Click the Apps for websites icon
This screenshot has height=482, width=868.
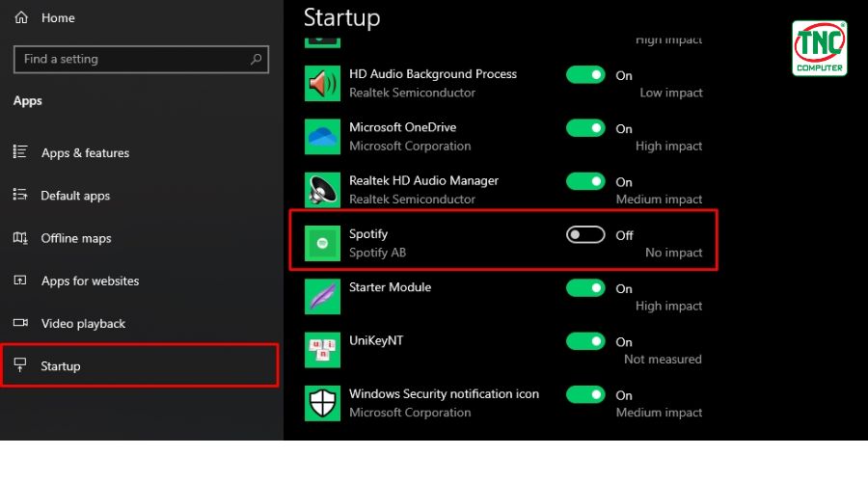[20, 281]
